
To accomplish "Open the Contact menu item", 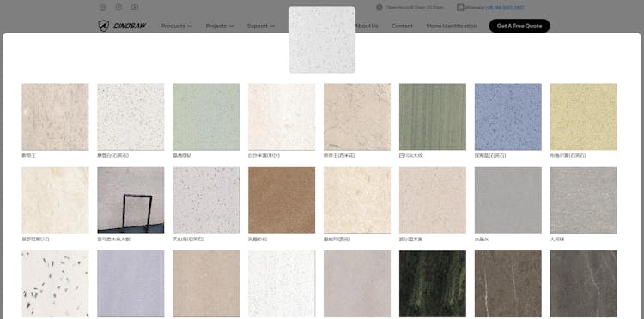I will pos(402,26).
